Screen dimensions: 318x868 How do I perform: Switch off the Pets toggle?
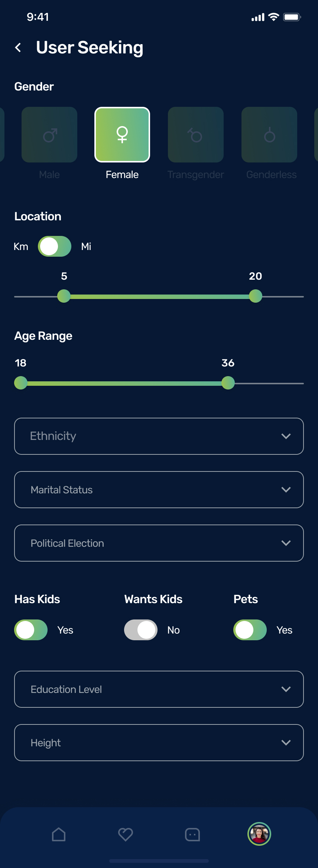250,630
